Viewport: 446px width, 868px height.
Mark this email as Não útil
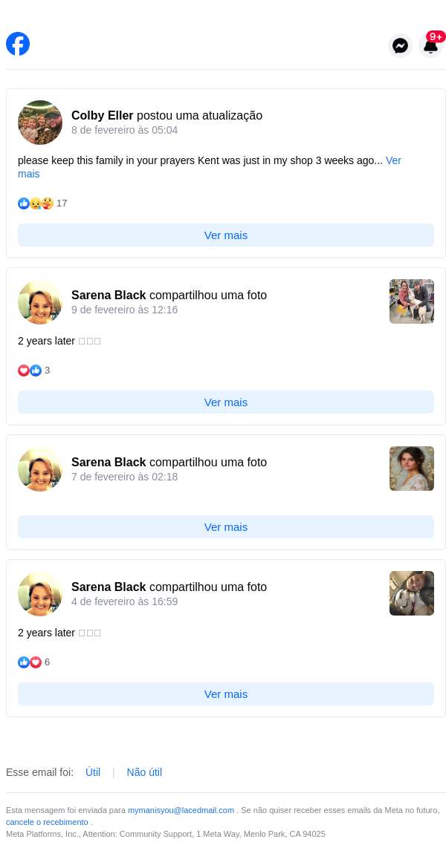(144, 772)
